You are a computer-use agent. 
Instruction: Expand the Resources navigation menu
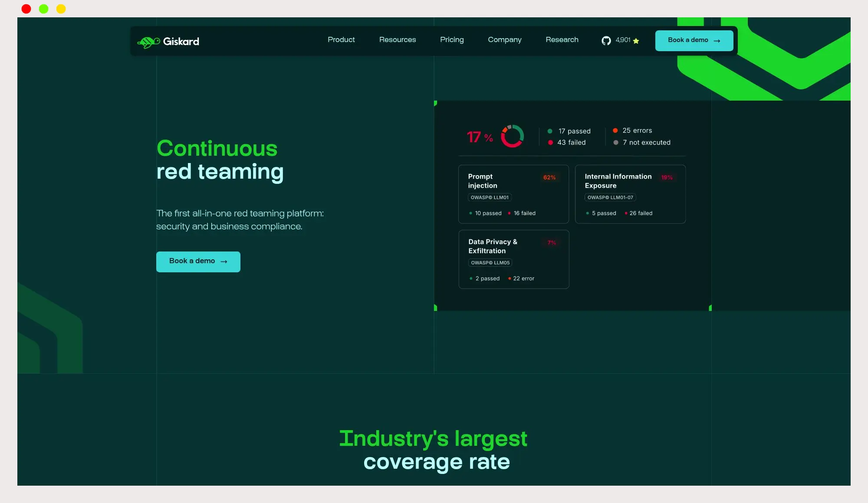(397, 40)
